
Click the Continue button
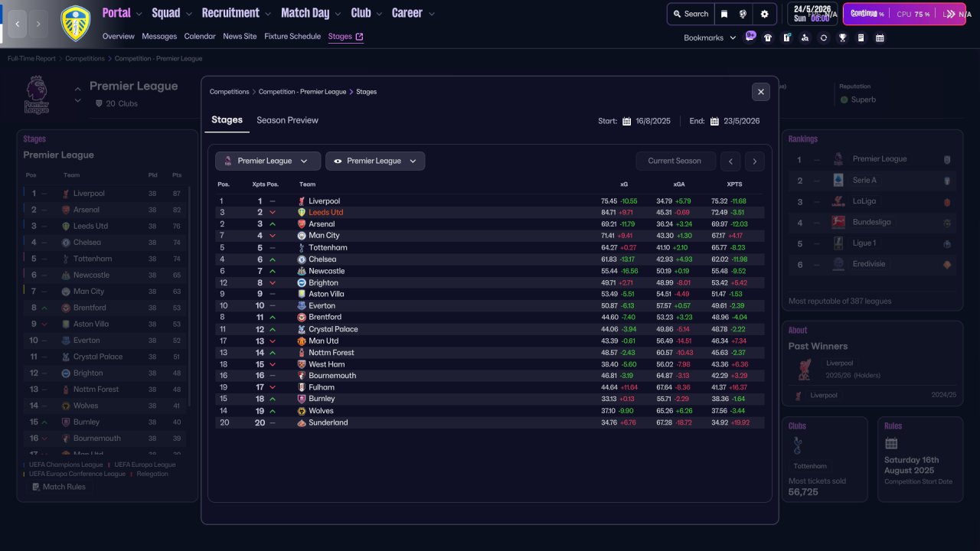(x=904, y=14)
